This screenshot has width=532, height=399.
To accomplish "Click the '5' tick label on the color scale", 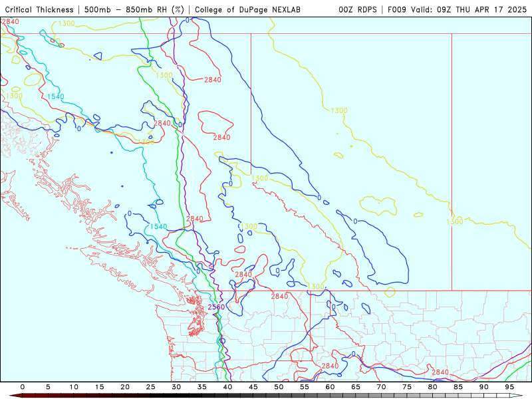I will (x=48, y=387).
